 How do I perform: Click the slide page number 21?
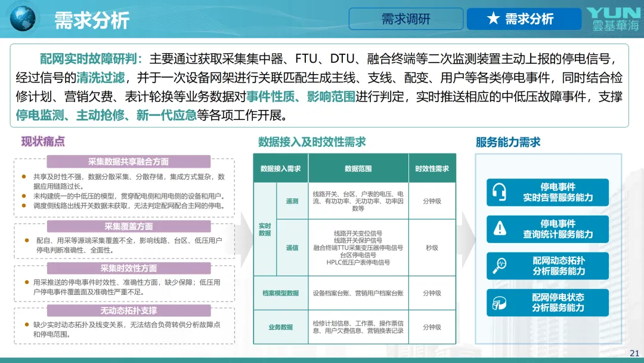[x=634, y=353]
